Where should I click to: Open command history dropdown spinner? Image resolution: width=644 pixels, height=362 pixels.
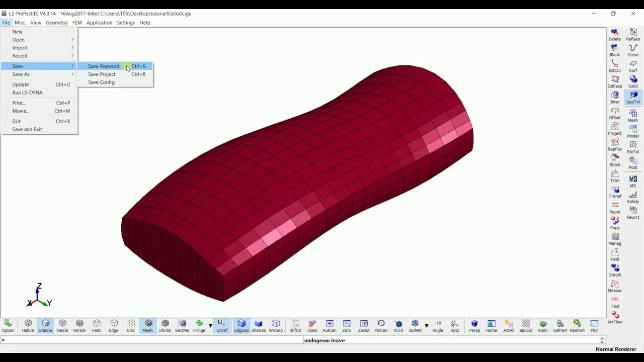click(x=602, y=340)
